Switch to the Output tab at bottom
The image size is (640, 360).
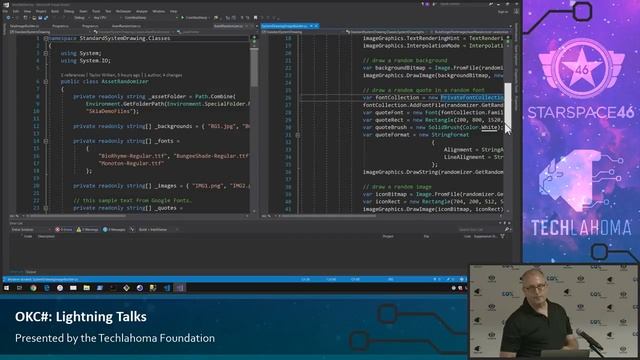coord(31,272)
